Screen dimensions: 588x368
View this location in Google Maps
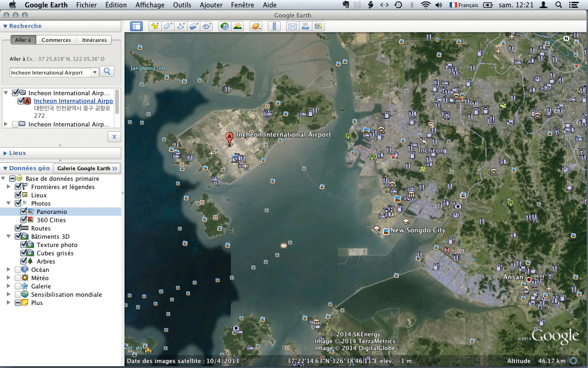coord(318,26)
